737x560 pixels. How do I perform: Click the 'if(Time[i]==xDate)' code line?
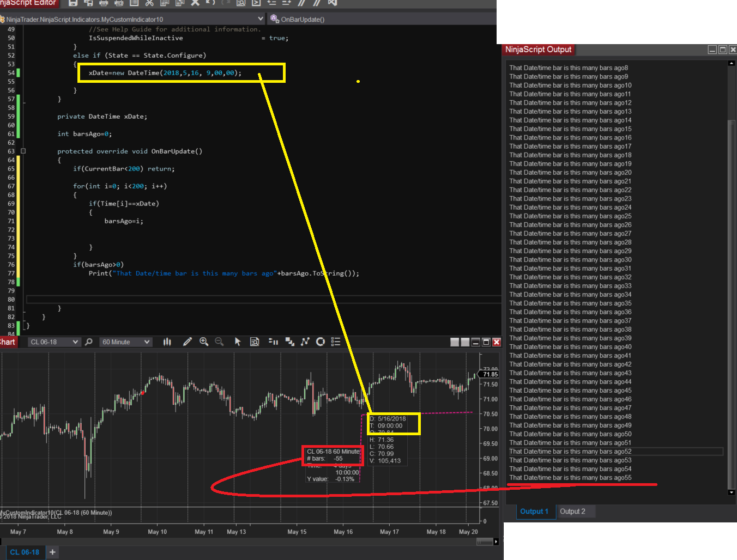pyautogui.click(x=124, y=204)
